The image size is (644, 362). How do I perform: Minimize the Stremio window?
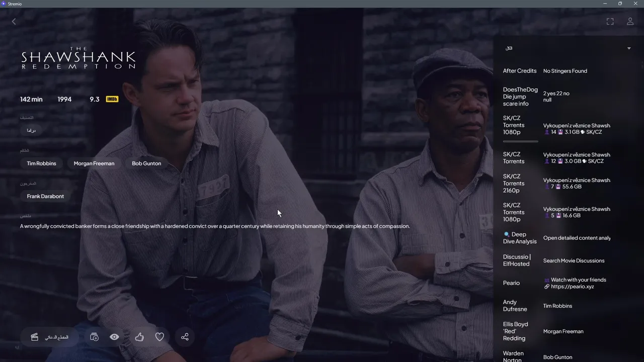pos(605,4)
